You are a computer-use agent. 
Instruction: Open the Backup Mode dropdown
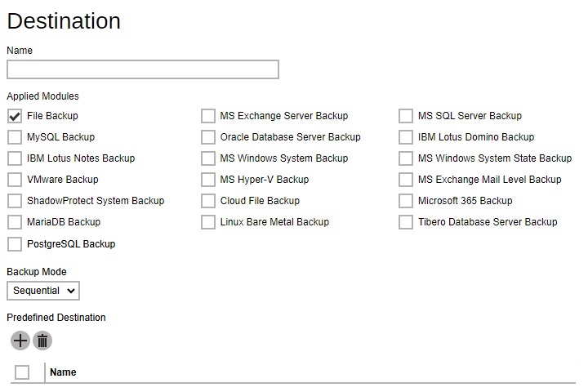pos(43,291)
